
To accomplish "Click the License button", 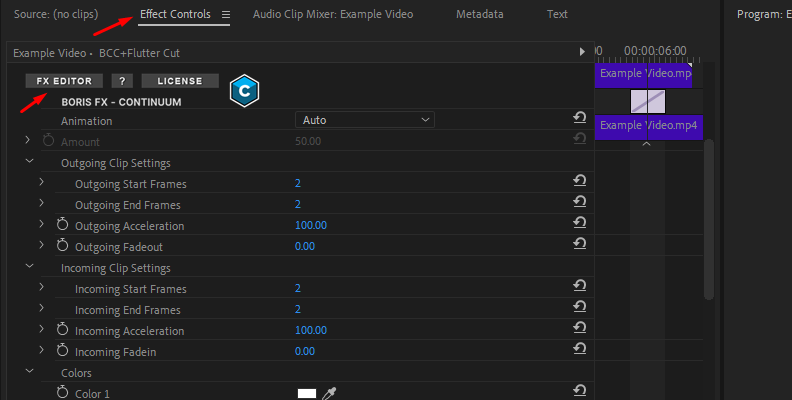I will click(x=180, y=81).
